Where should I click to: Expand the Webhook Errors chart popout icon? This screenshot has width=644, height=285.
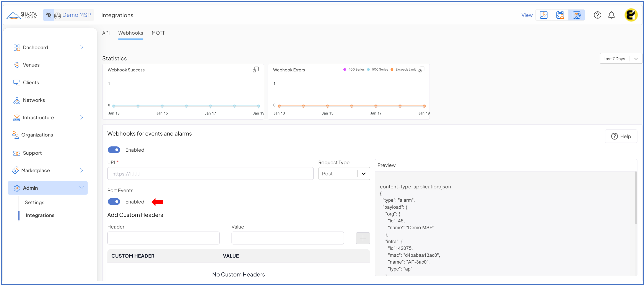[x=421, y=70]
